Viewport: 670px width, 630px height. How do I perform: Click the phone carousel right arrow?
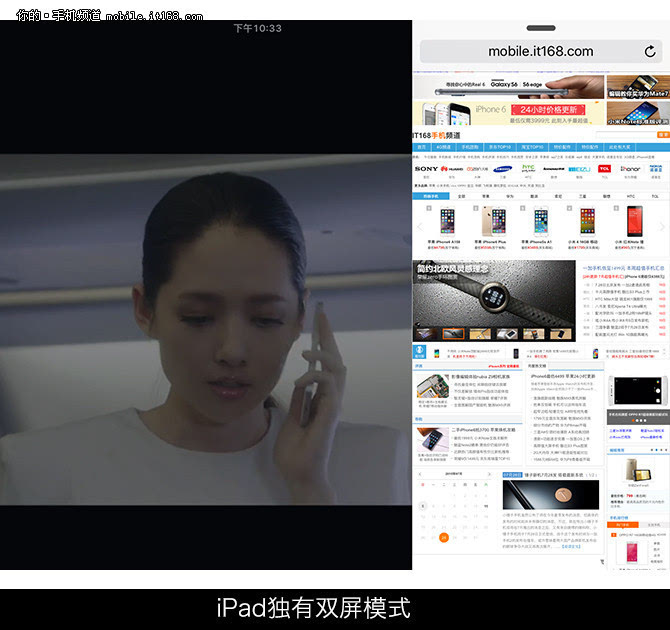click(662, 227)
